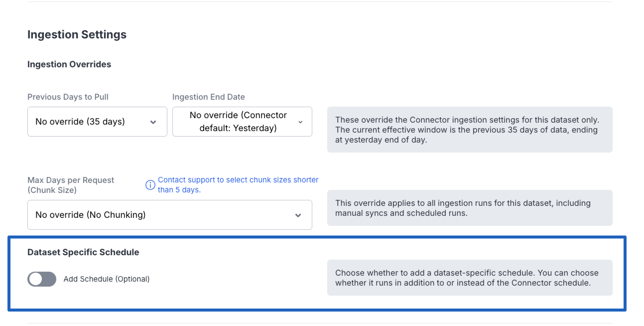Expand the Max Days per Request dropdown

pos(170,215)
